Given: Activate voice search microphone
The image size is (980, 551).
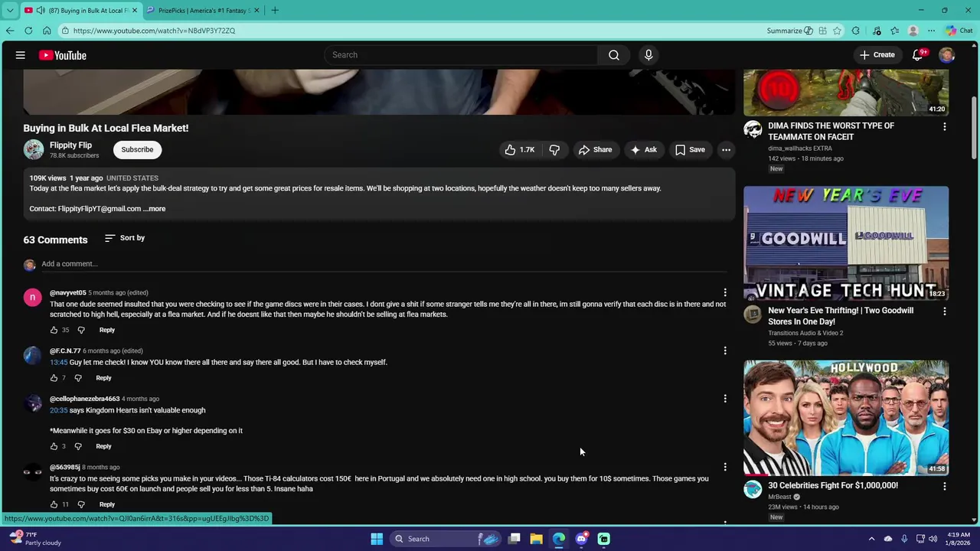Looking at the screenshot, I should (x=648, y=55).
